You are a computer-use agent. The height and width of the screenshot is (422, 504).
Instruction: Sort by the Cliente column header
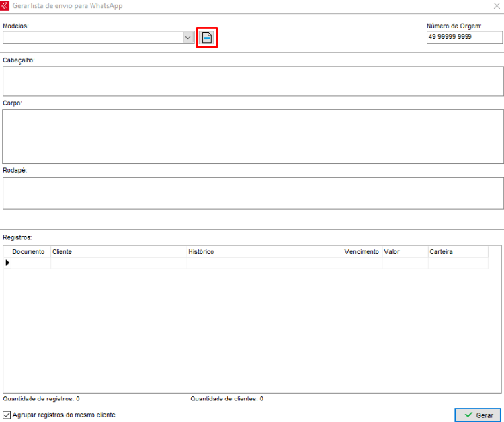click(118, 252)
